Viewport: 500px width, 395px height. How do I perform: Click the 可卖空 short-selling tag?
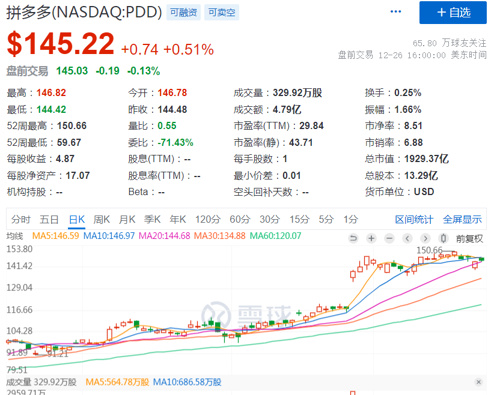click(222, 13)
